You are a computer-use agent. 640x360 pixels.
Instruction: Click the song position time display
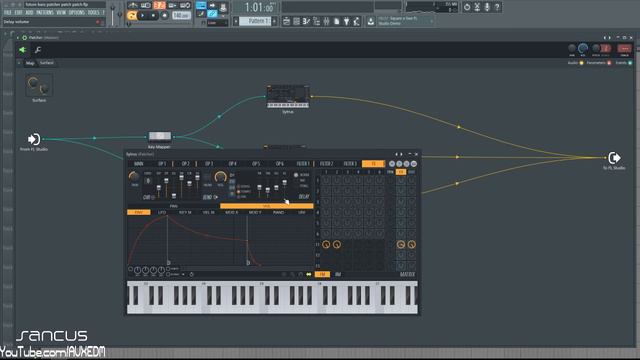259,7
